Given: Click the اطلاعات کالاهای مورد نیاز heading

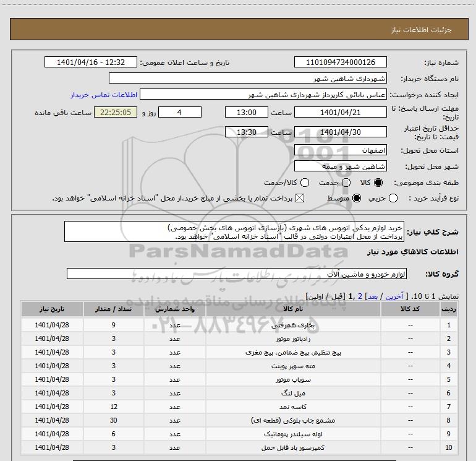Looking at the screenshot, I should [x=413, y=252].
